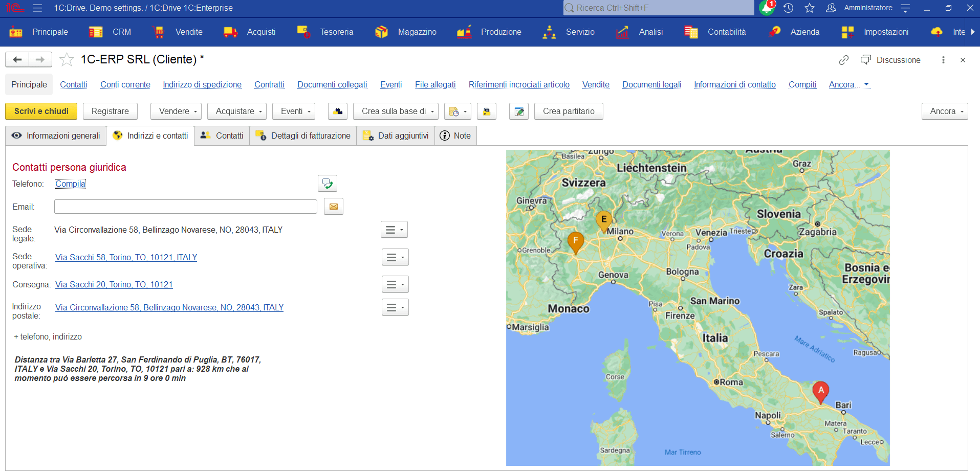Screen dimensions: 980x474
Task: Click the production facilities icon button
Action: coord(338,111)
